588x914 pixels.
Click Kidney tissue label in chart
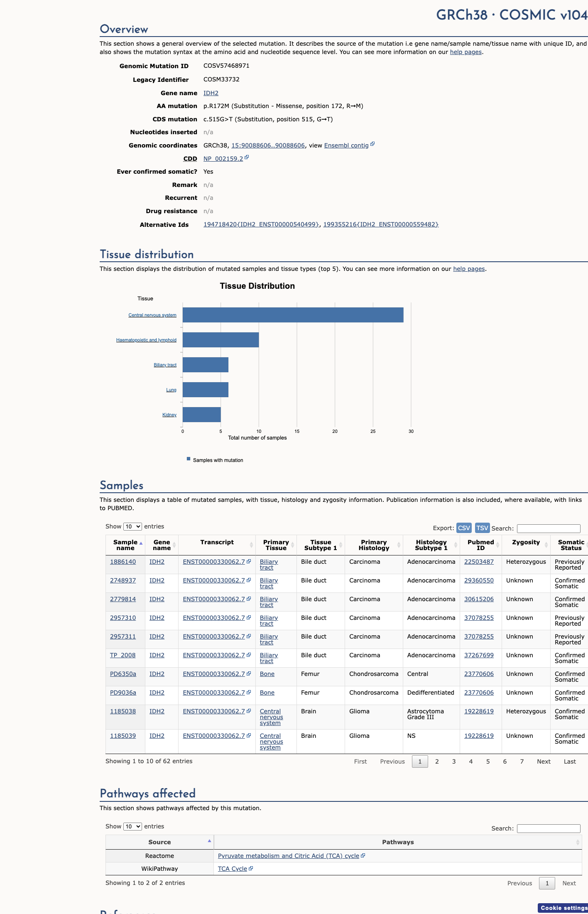(x=169, y=415)
